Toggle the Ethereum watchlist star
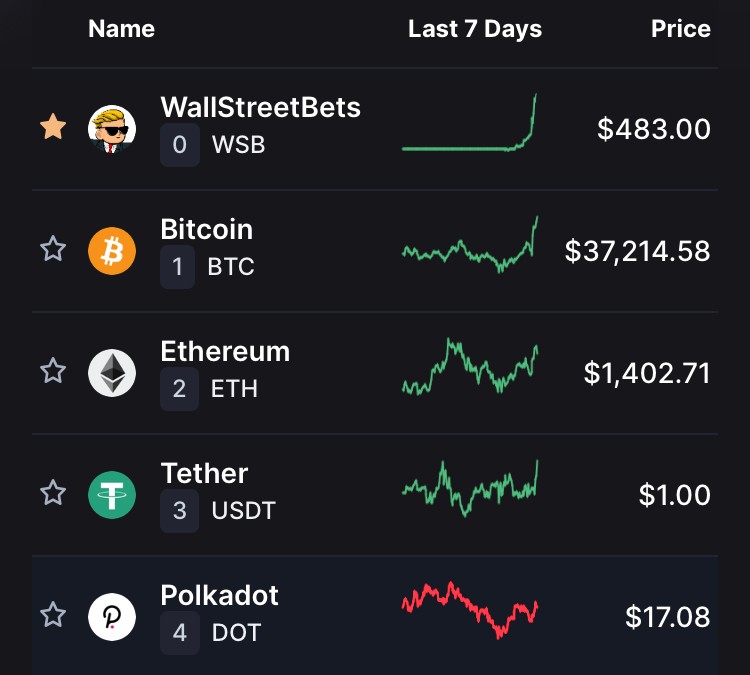This screenshot has width=750, height=675. [x=53, y=371]
